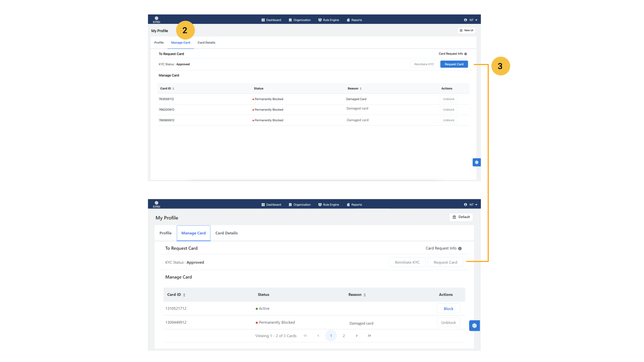Viewport: 644px width, 362px height.
Task: Click the bank icon on the Default button
Action: (x=454, y=217)
